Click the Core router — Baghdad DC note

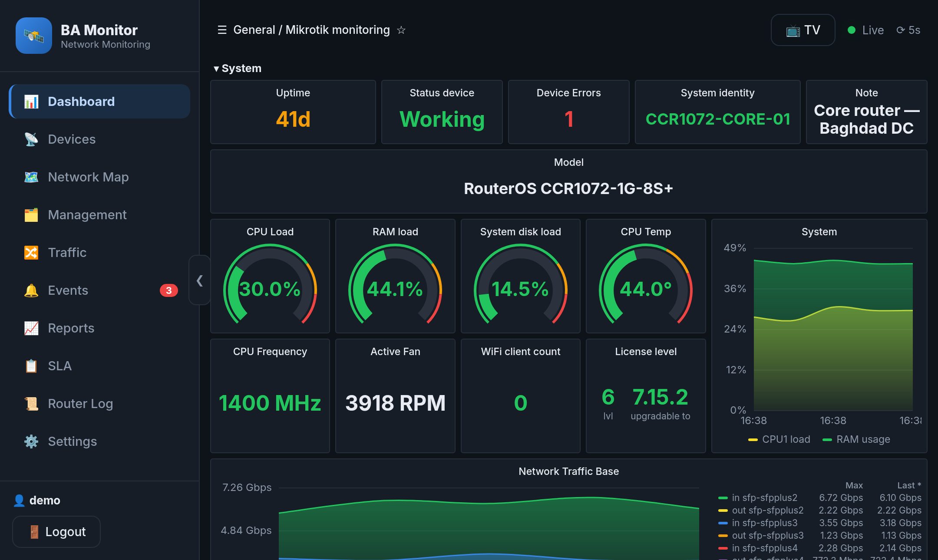click(867, 119)
